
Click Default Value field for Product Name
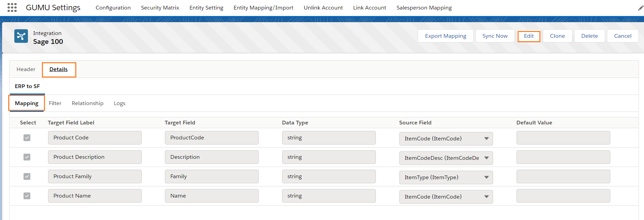563,196
